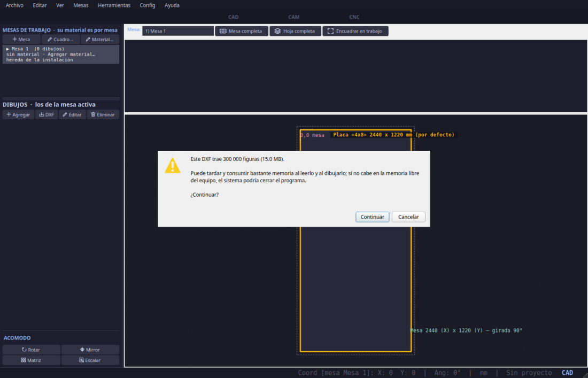Switch to the CAM tab
This screenshot has height=378, width=588.
point(293,17)
